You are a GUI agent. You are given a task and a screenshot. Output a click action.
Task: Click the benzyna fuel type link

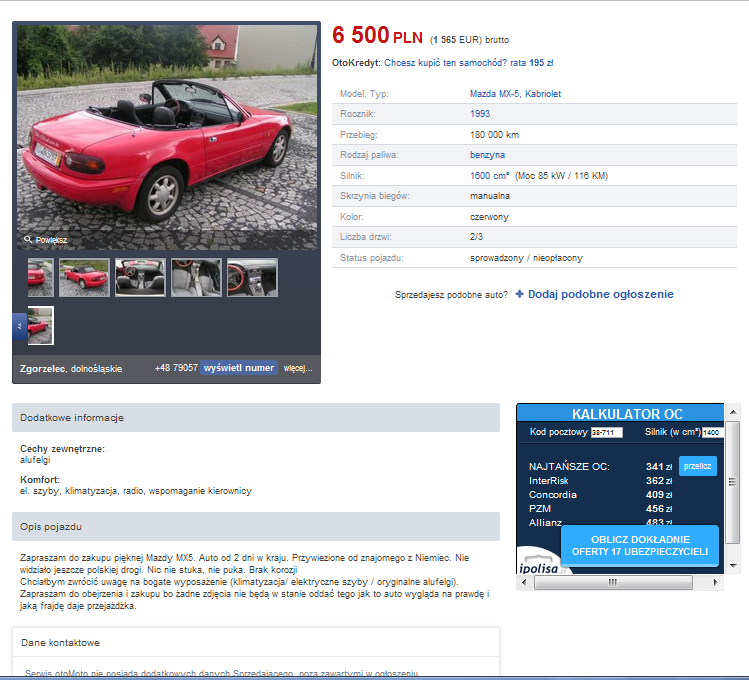(487, 155)
